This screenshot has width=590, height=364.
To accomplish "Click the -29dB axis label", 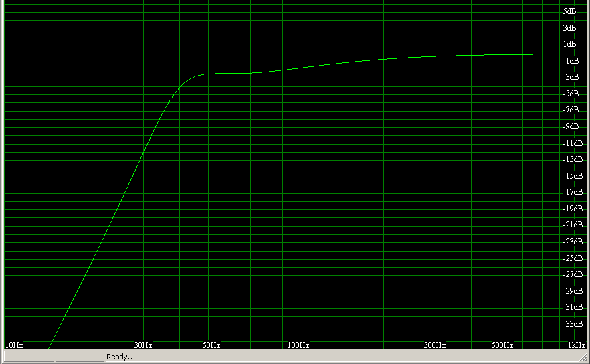I will tap(573, 290).
